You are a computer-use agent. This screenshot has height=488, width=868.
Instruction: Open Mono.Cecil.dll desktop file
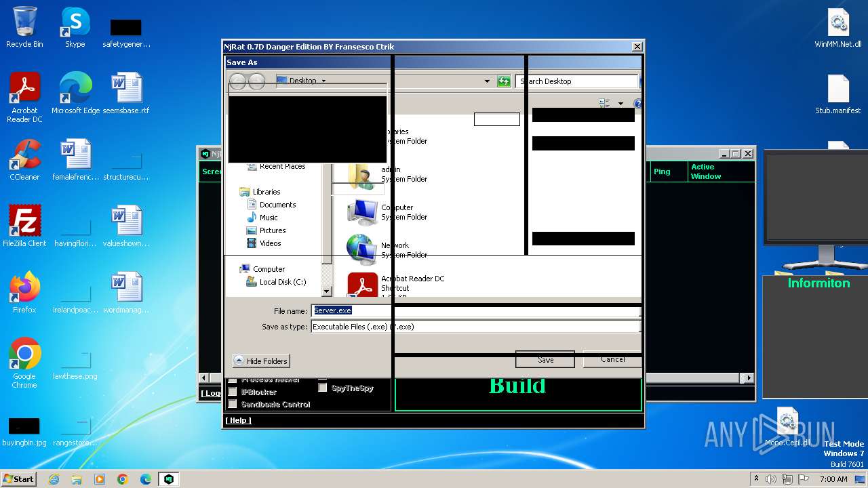pyautogui.click(x=787, y=427)
